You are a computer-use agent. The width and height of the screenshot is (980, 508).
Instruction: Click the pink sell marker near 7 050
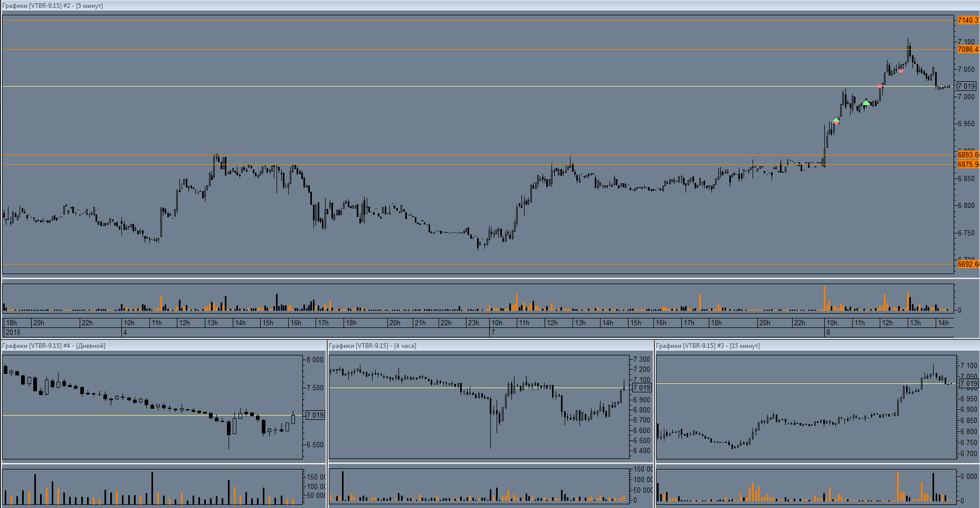point(901,71)
